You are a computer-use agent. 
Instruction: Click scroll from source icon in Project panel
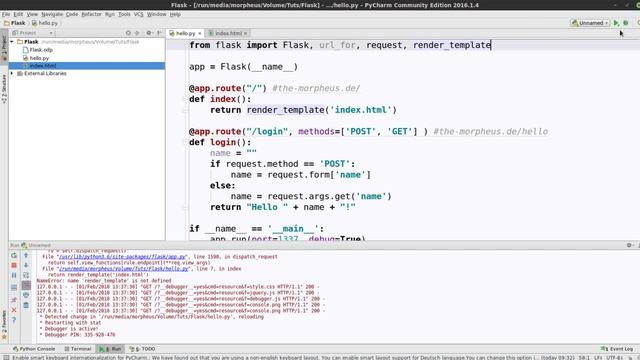click(x=128, y=33)
